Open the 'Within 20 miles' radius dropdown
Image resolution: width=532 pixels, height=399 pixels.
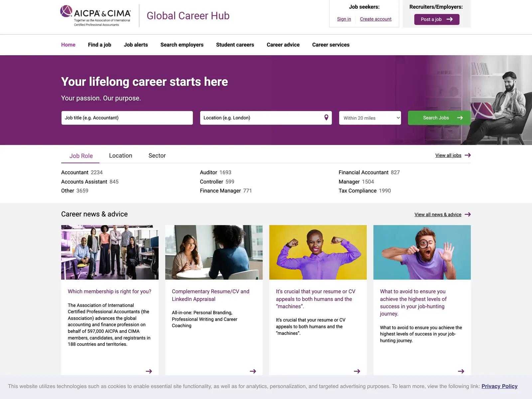tap(370, 118)
